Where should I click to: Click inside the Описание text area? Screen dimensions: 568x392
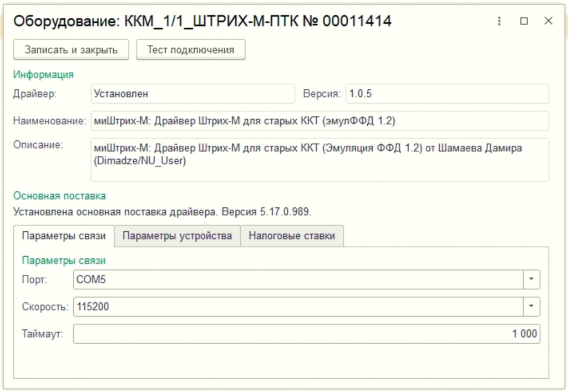pos(319,160)
